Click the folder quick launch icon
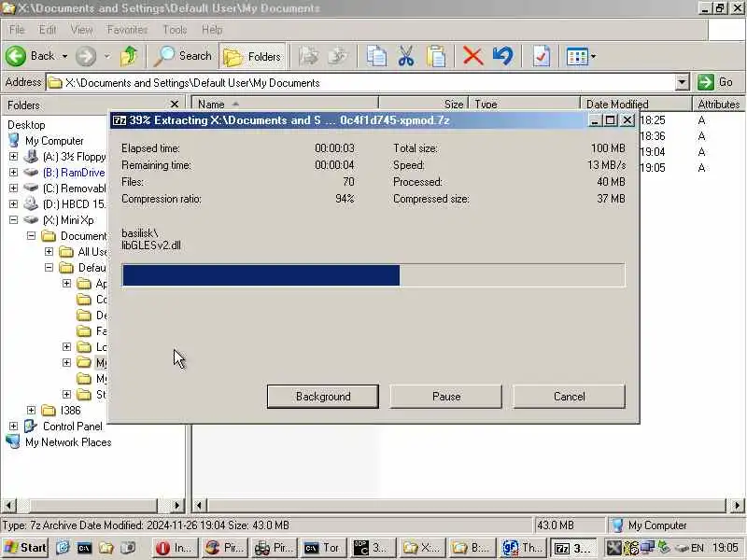Image resolution: width=747 pixels, height=560 pixels. 106,548
